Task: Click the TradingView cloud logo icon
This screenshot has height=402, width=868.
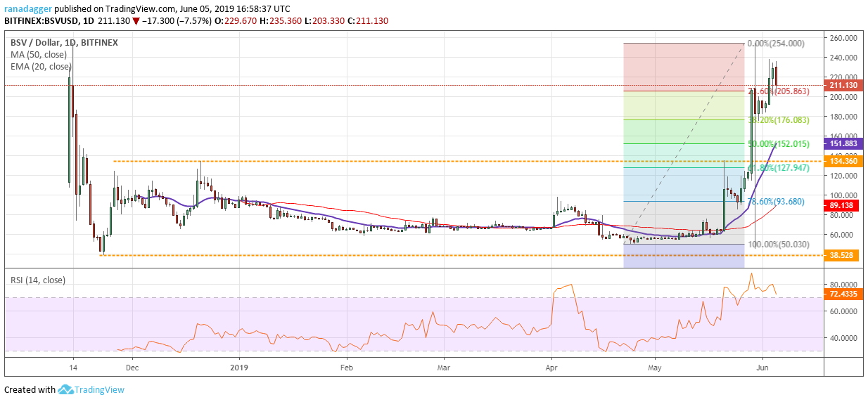Action: 67,389
